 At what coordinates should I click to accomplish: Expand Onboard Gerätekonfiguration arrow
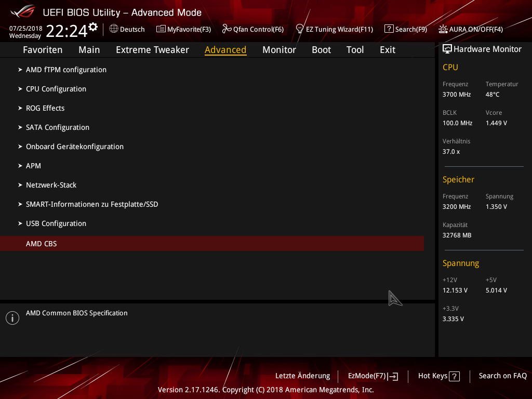[20, 147]
